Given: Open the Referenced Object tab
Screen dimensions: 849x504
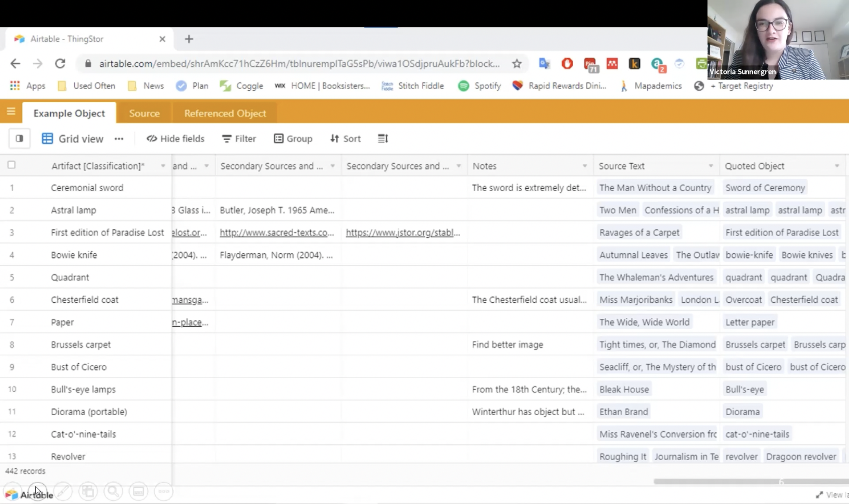Looking at the screenshot, I should tap(225, 113).
